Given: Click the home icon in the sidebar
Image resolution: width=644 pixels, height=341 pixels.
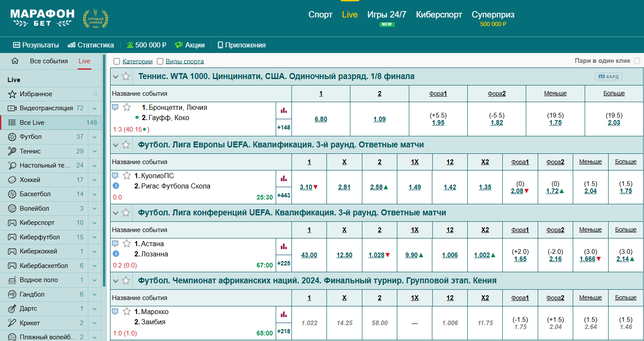Looking at the screenshot, I should pyautogui.click(x=15, y=61).
